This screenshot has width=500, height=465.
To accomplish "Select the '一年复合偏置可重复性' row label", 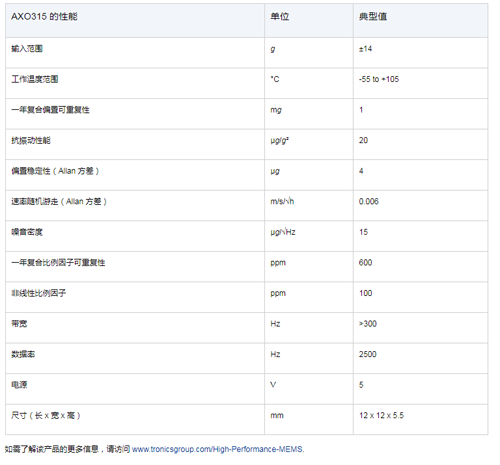I will 50,110.
